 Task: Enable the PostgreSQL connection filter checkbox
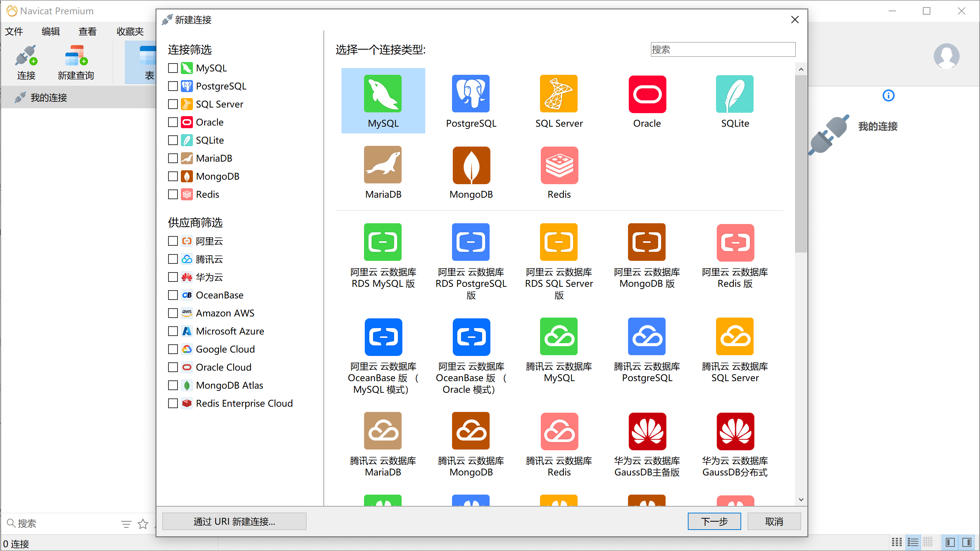coord(173,86)
